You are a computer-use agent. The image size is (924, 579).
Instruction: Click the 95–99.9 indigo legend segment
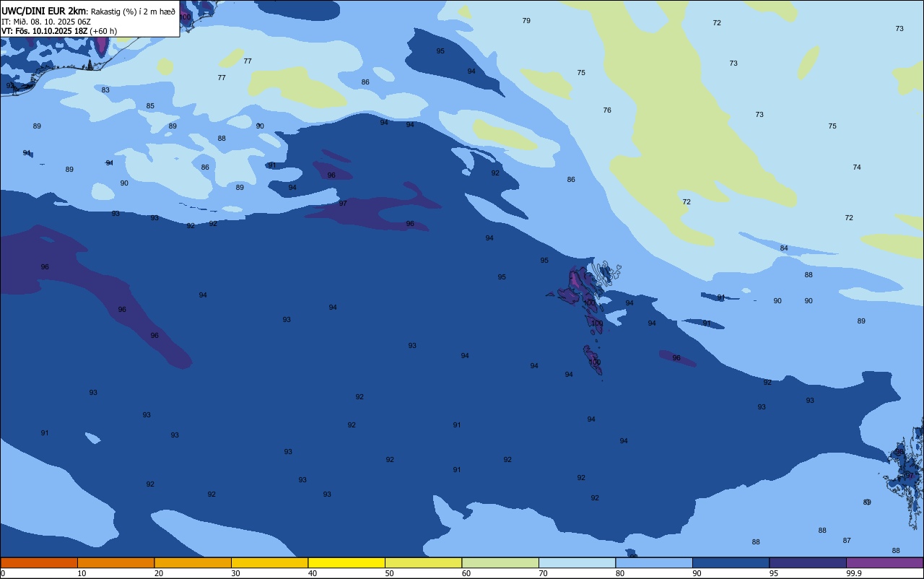click(808, 562)
